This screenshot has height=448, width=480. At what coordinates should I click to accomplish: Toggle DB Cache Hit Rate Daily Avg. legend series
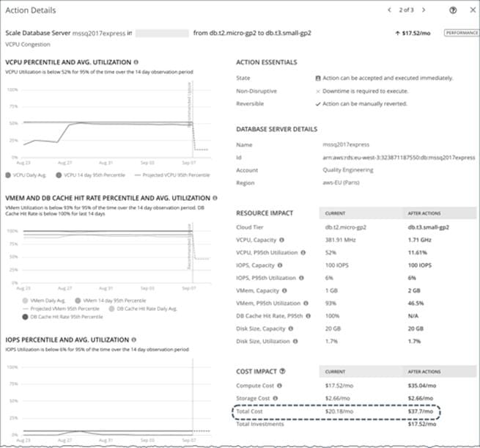pos(143,309)
